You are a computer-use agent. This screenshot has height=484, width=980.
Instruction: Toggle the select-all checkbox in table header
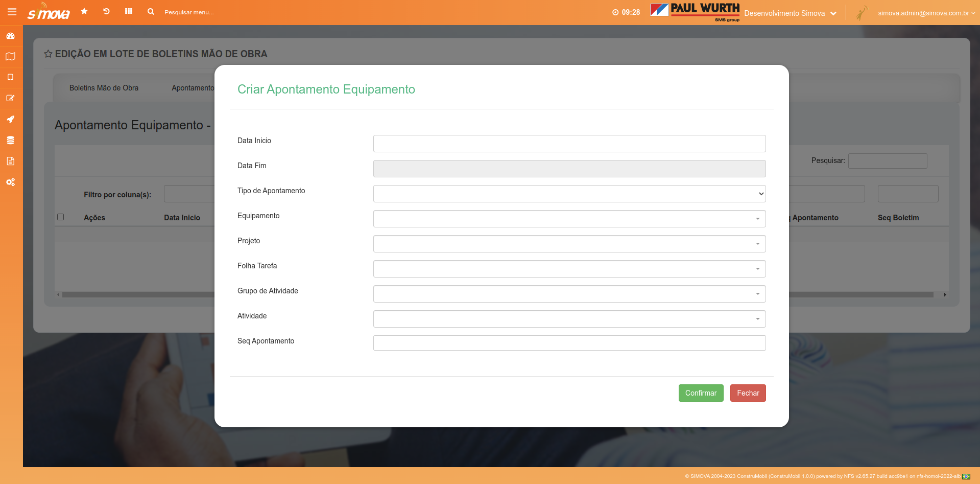pos(61,217)
